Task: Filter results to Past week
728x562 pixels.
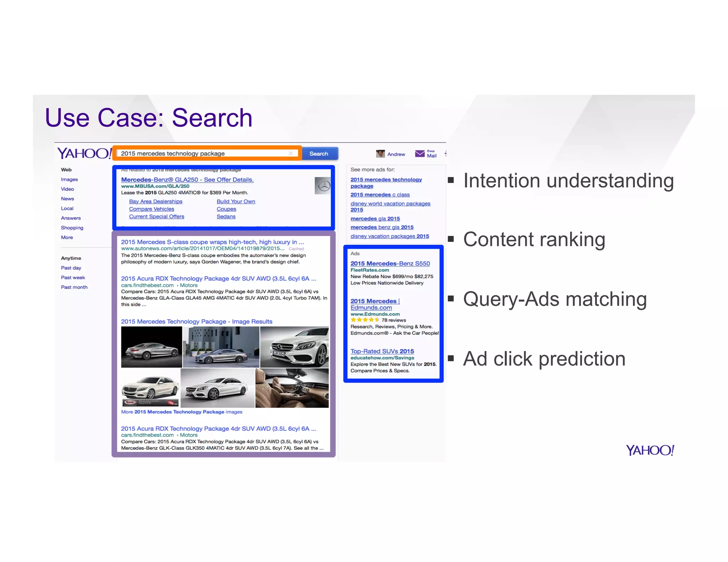Action: [73, 277]
